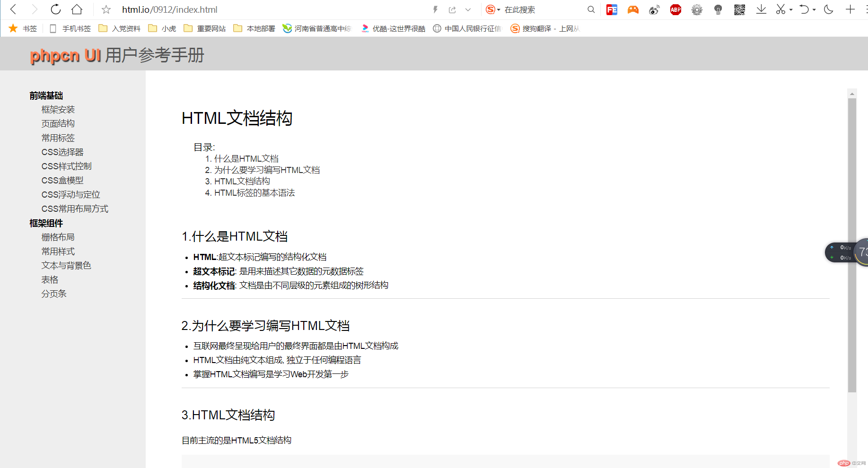
Task: Open the ABP ad blocker icon
Action: (x=675, y=9)
